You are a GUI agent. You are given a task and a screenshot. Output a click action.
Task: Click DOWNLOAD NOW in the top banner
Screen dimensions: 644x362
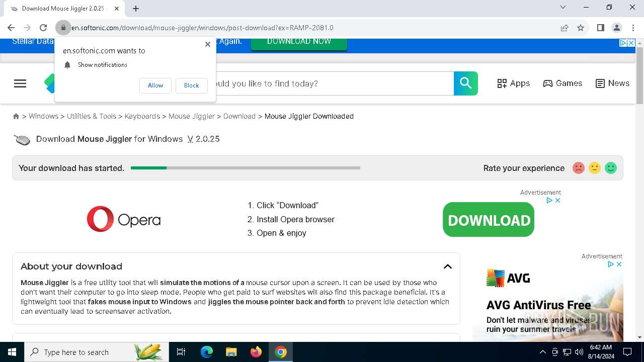299,42
